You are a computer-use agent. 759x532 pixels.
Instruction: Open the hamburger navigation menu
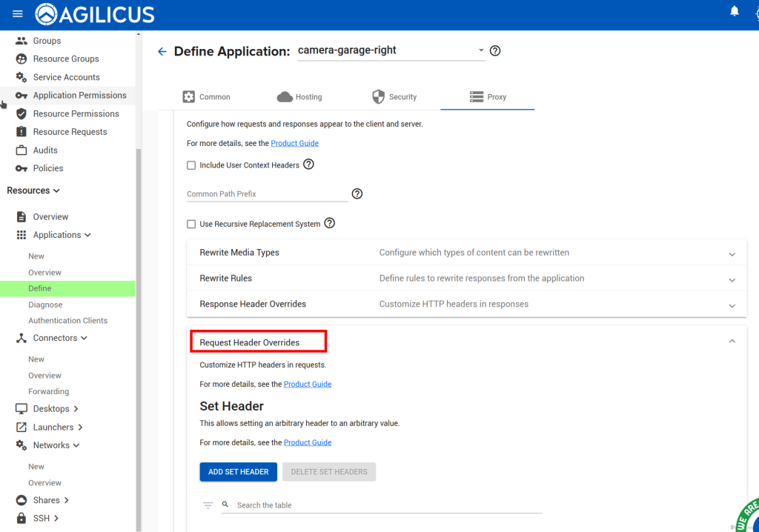pyautogui.click(x=18, y=14)
